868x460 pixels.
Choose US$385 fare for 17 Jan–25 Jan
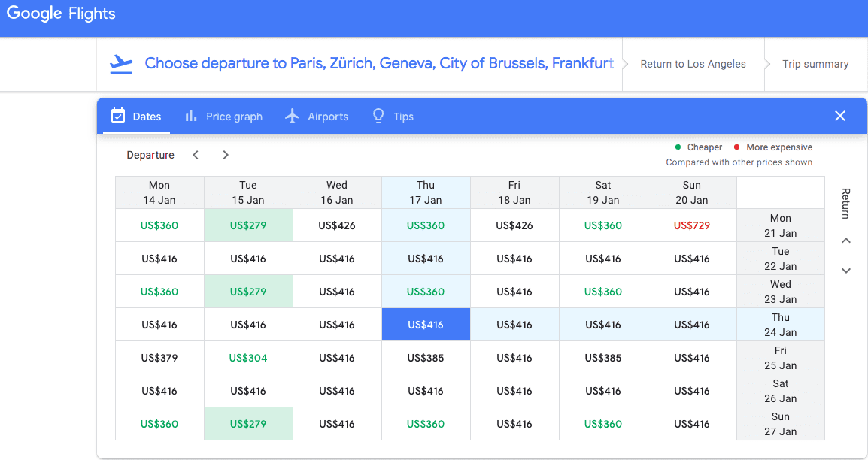coord(426,358)
